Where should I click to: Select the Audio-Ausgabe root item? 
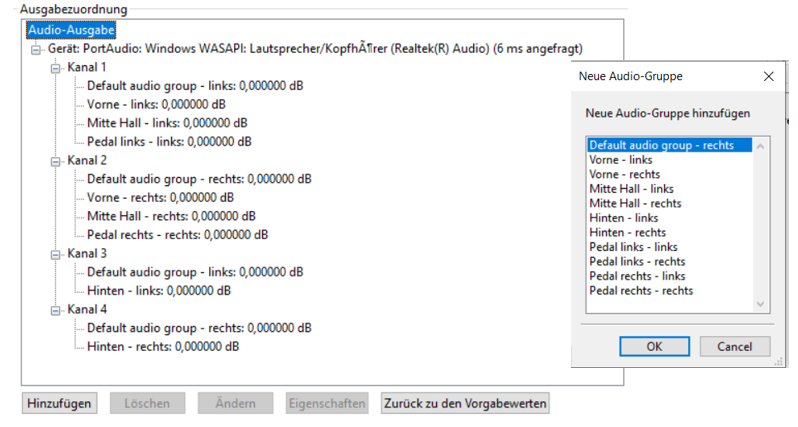(71, 30)
